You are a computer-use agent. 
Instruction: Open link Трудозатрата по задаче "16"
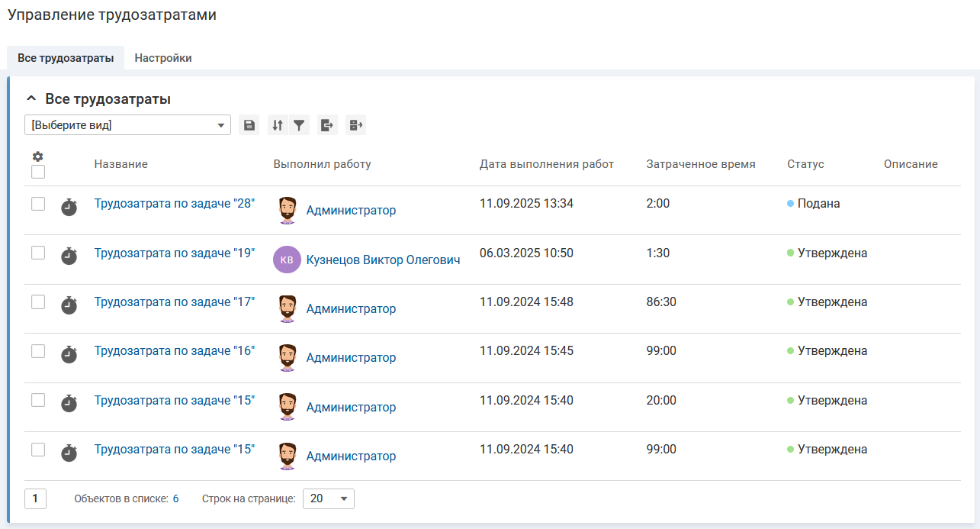coord(174,351)
